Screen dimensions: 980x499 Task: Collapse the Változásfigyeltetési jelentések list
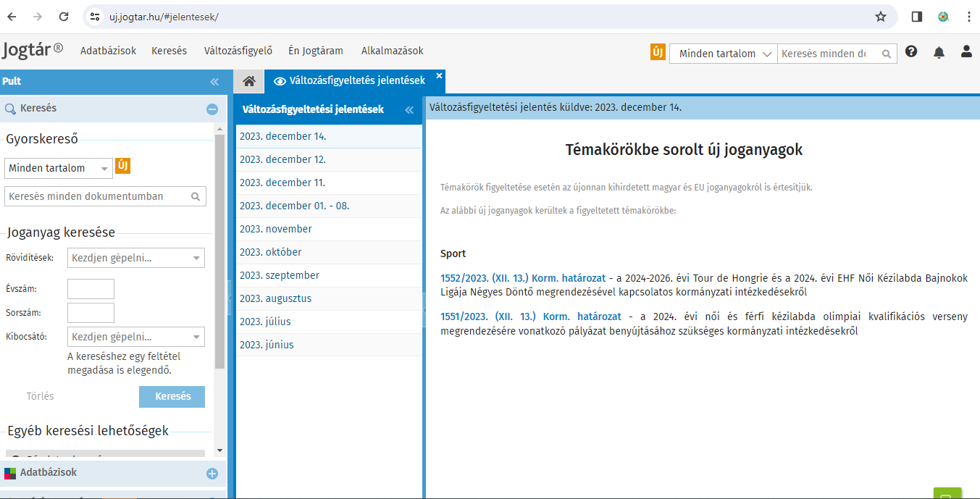(x=409, y=110)
